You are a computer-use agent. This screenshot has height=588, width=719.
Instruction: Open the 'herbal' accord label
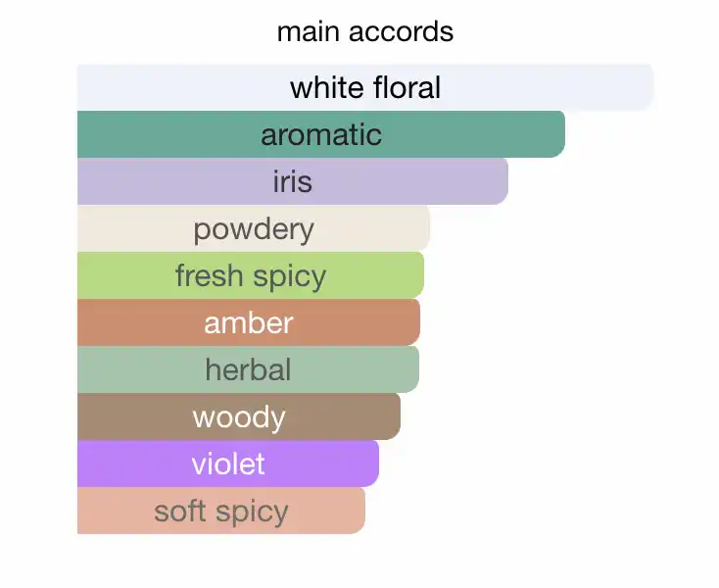tap(248, 369)
